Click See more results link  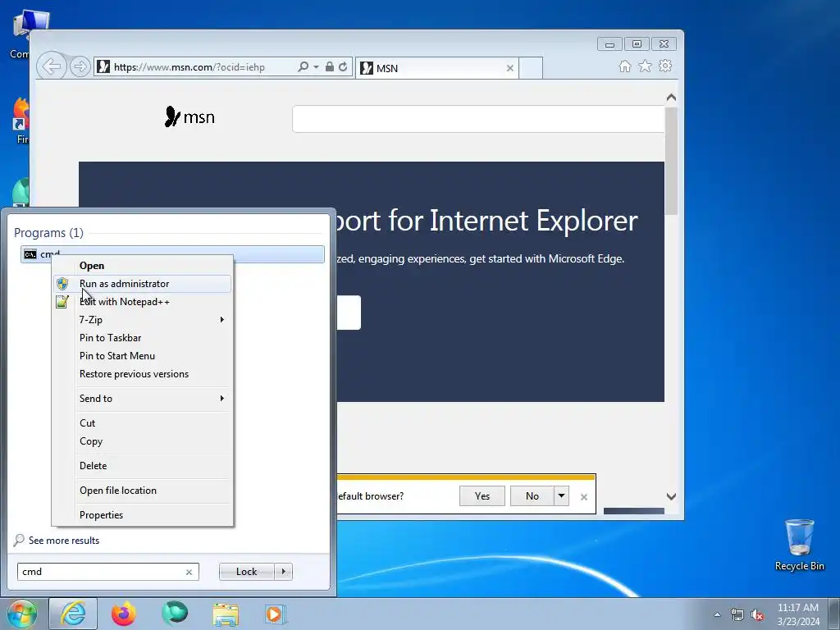pyautogui.click(x=64, y=541)
